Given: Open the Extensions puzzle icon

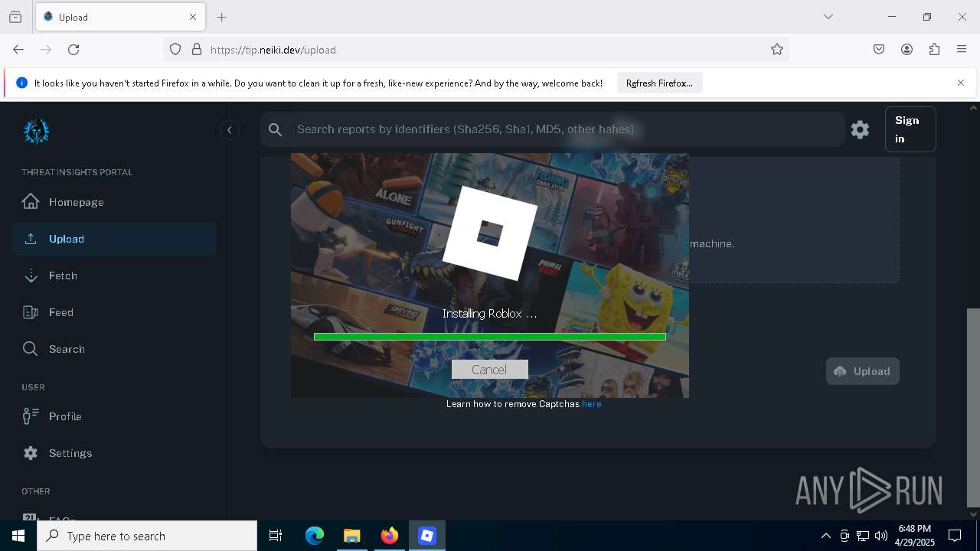Looking at the screenshot, I should (x=934, y=49).
